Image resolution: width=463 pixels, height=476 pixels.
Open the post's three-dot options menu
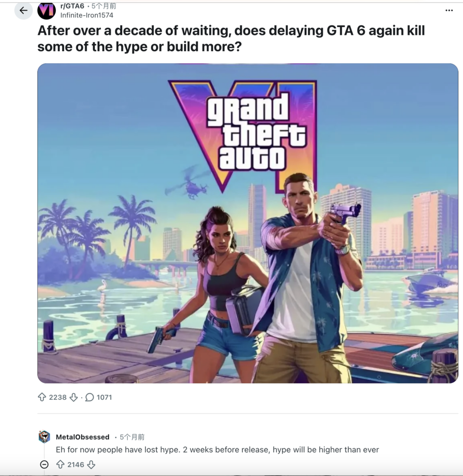pyautogui.click(x=449, y=11)
